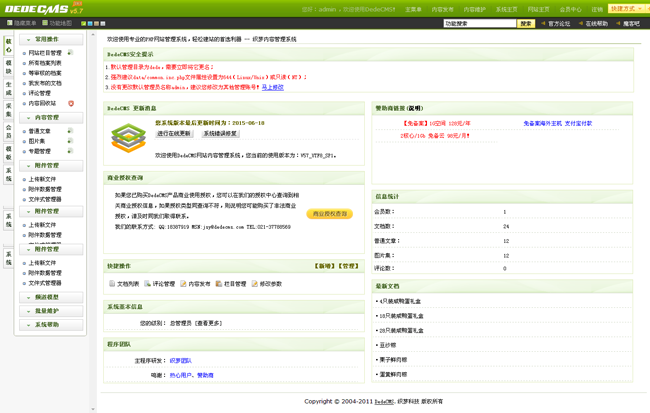Viewport: 650px width, 413px height.
Task: Click the red recycle icon beside 内容回收站
Action: click(x=71, y=103)
